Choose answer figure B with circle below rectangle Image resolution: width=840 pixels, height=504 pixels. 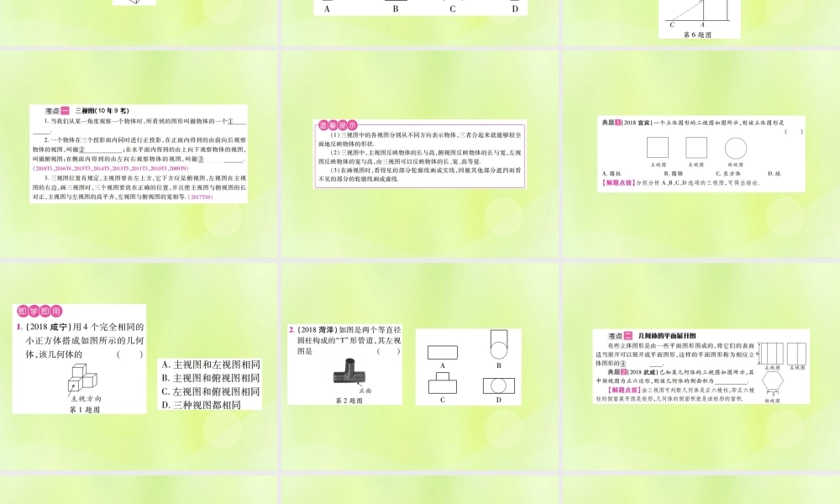coord(499,344)
